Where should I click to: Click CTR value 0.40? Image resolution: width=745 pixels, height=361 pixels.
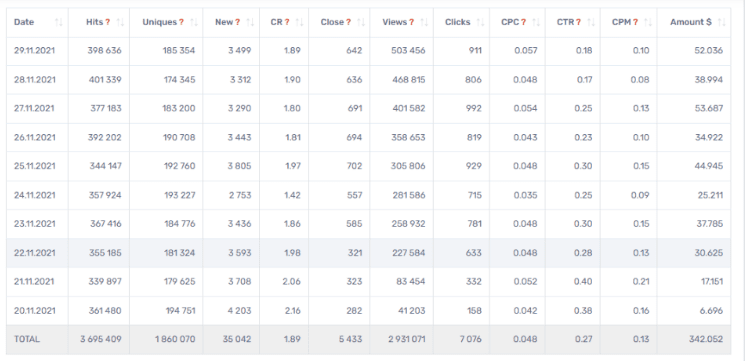[584, 282]
